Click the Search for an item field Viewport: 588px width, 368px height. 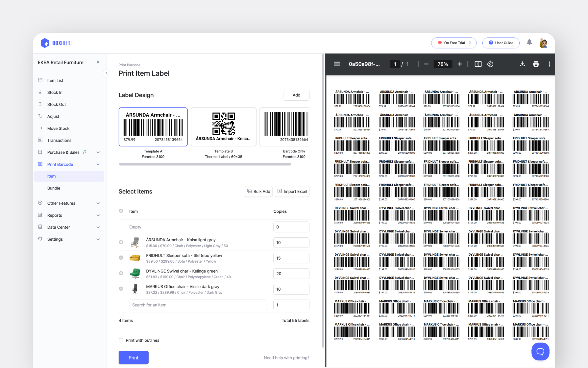[198, 305]
